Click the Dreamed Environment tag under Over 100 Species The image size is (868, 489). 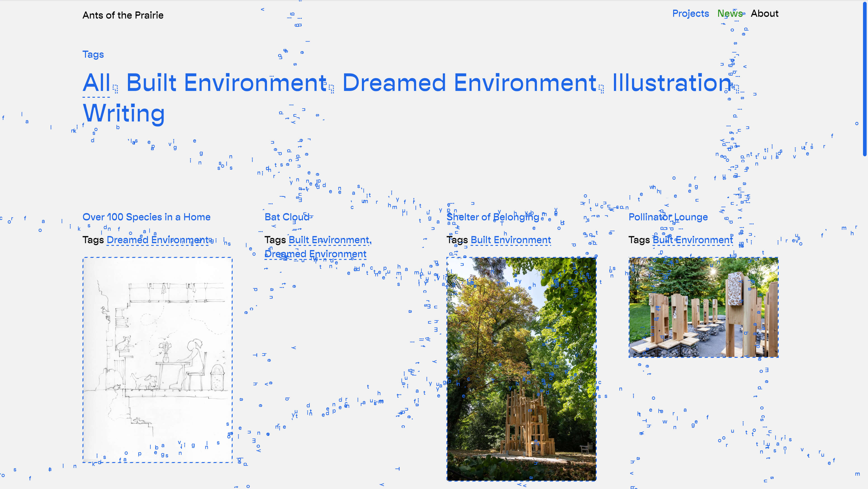point(157,240)
